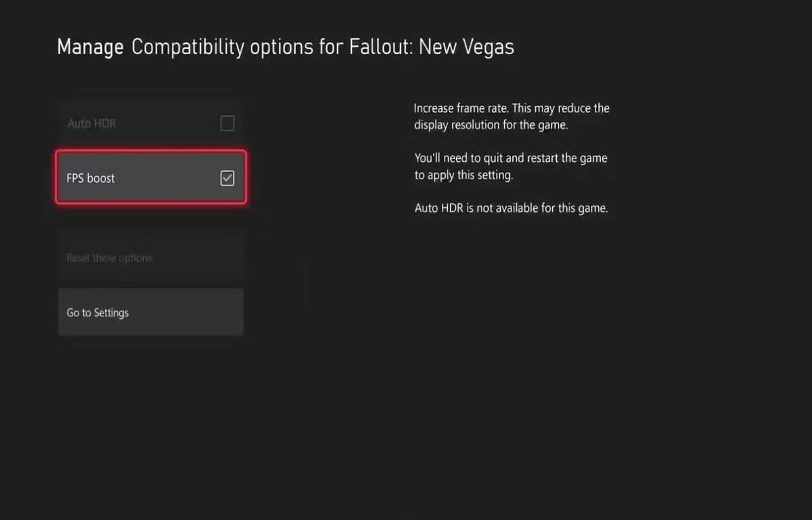Click "Fallout: New Vegas" in the page title
Image resolution: width=812 pixels, height=520 pixels.
pos(432,47)
